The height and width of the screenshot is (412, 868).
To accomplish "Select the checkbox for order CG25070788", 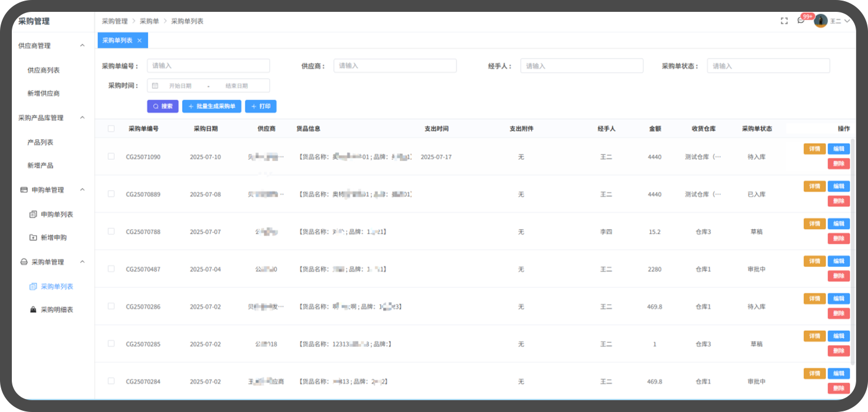I will tap(111, 231).
